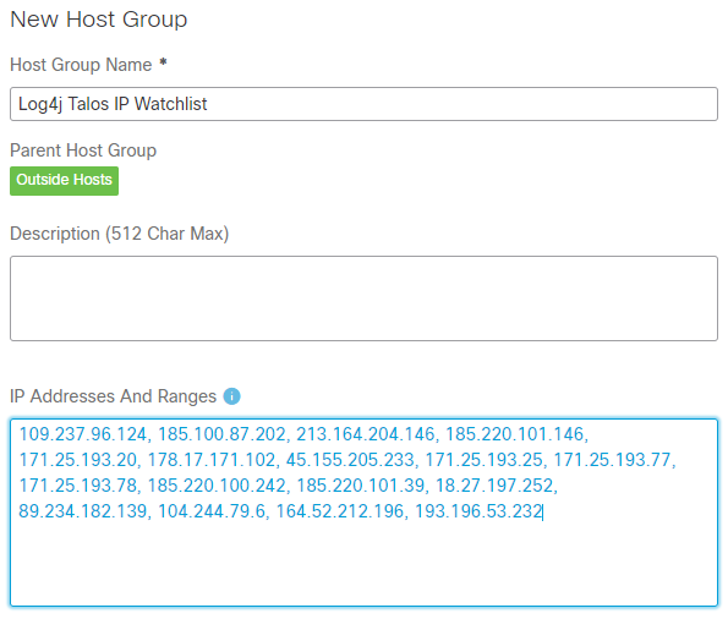Screen dimensions: 728x620
Task: Click the info icon beside IP Addresses And Ranges
Action: [x=232, y=396]
